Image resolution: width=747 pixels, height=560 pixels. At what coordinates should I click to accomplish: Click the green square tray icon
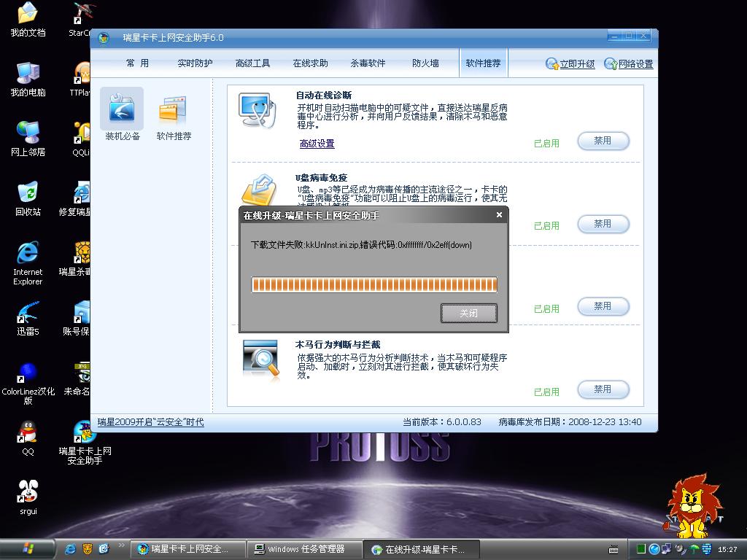click(641, 549)
